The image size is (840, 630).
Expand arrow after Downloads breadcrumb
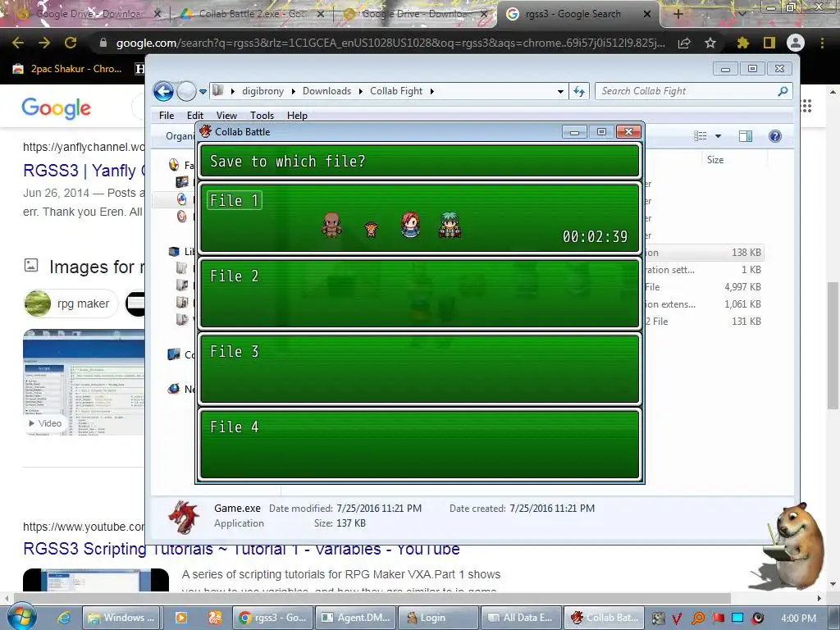point(361,92)
